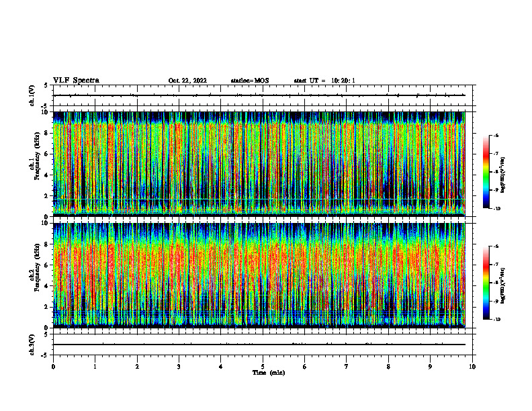The width and height of the screenshot is (532, 411).
Task: Click the "-7" tick on the upper colorbar
Action: [x=495, y=154]
